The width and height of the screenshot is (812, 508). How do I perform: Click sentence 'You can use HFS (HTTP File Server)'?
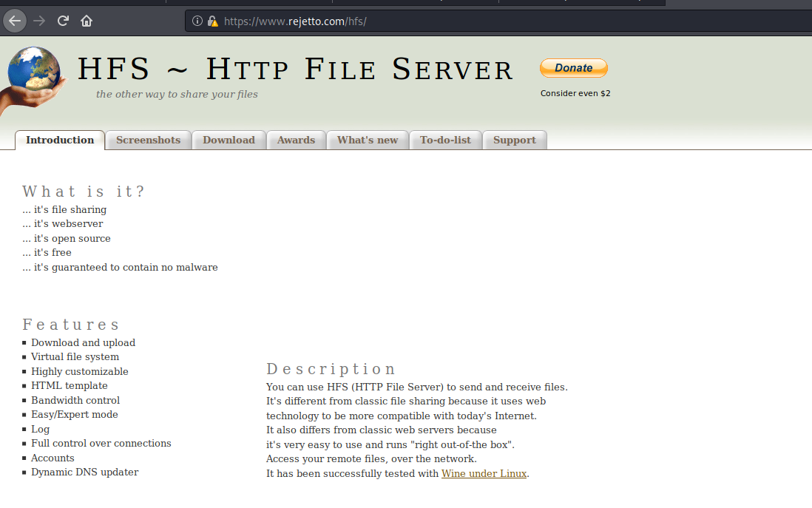coord(355,387)
